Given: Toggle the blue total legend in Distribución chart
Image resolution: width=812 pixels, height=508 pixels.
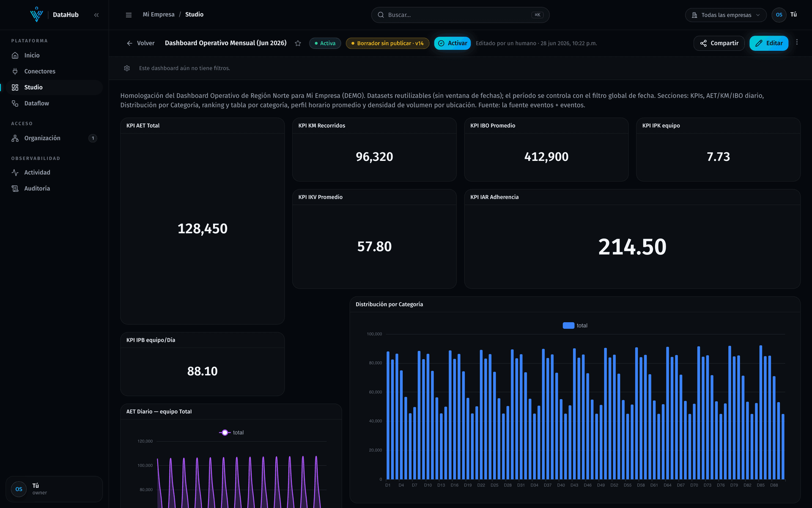Looking at the screenshot, I should click(575, 326).
